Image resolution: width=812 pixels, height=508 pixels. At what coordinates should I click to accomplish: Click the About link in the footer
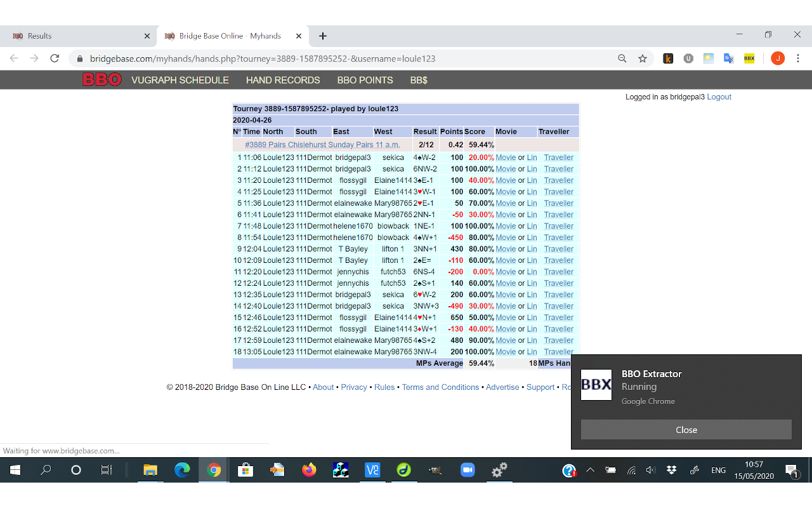click(324, 387)
